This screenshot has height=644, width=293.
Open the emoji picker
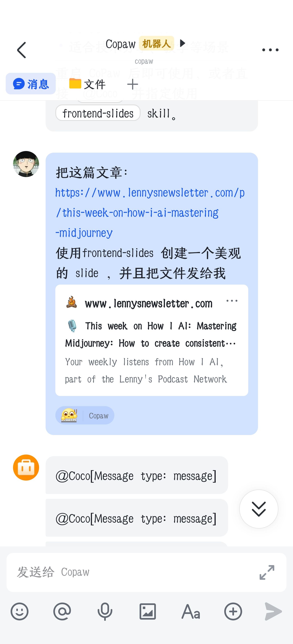point(20,611)
